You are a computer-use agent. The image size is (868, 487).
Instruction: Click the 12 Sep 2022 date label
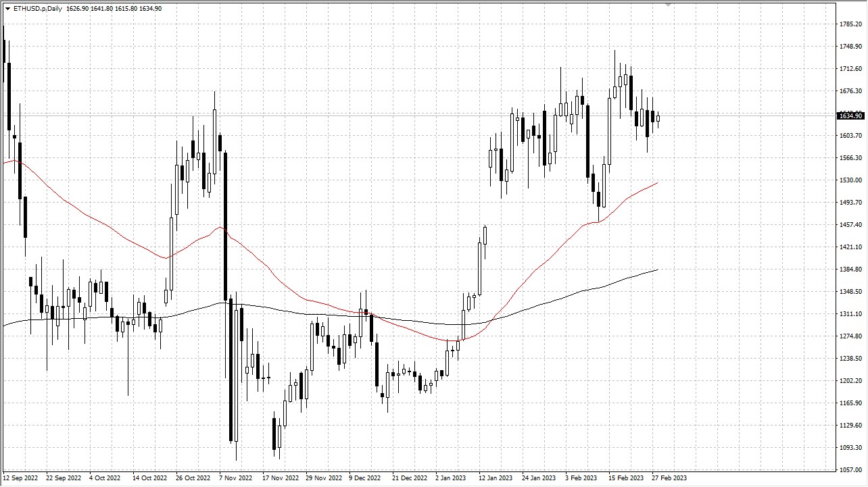(22, 478)
